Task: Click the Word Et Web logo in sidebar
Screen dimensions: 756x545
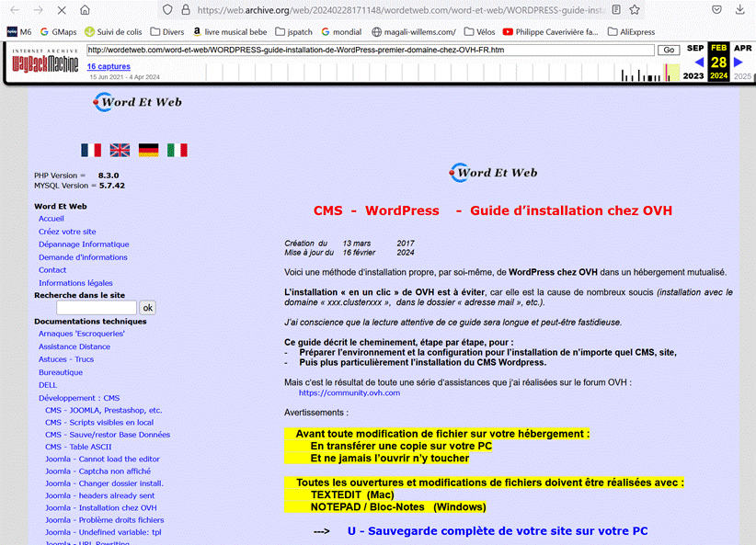Action: click(138, 102)
